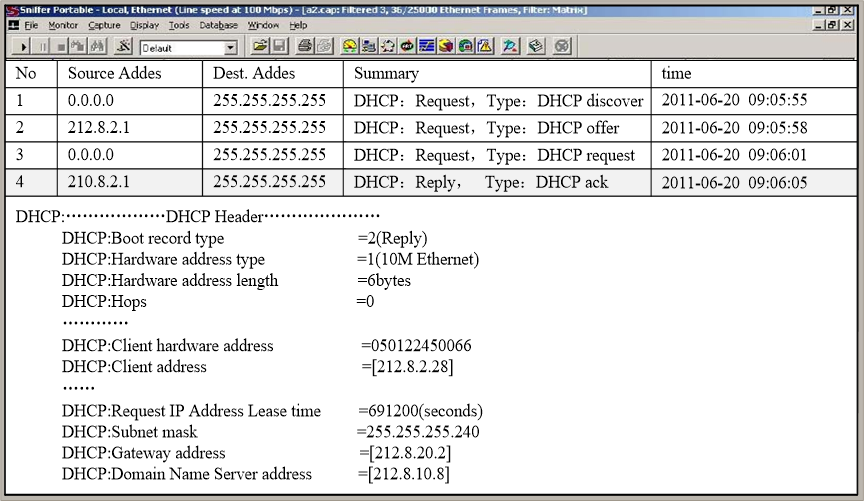Viewport: 864px width, 501px height.
Task: Open the Alarm Log warning icon
Action: (x=485, y=46)
